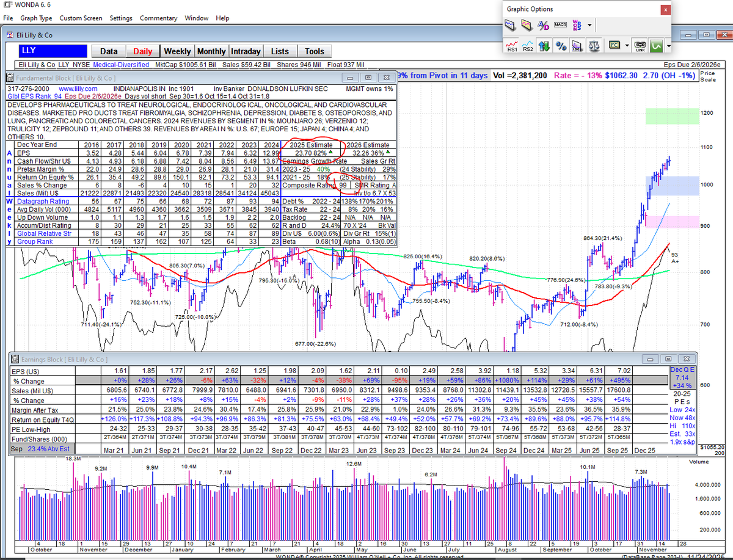Click the 2026 Estimate column header
Image resolution: width=733 pixels, height=560 pixels.
[368, 145]
